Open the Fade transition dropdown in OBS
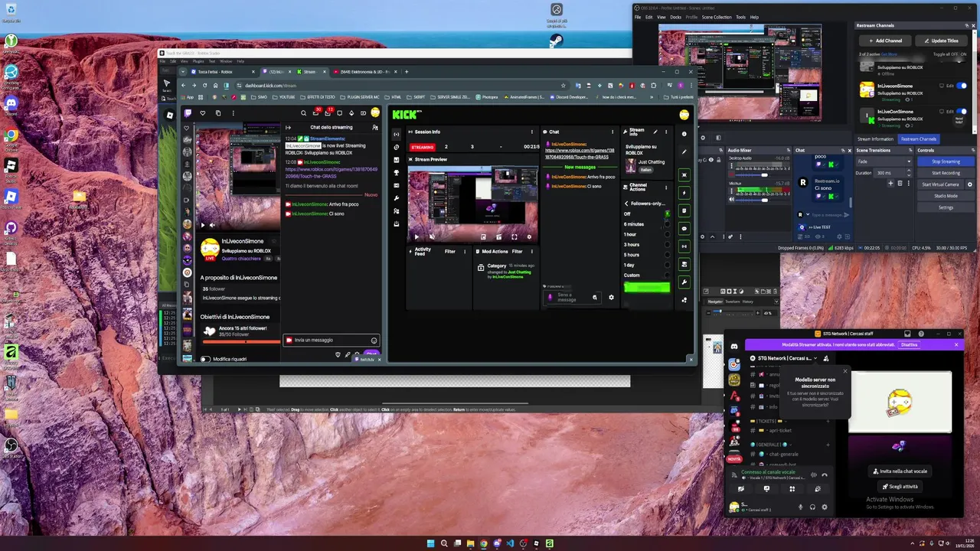 tap(884, 161)
